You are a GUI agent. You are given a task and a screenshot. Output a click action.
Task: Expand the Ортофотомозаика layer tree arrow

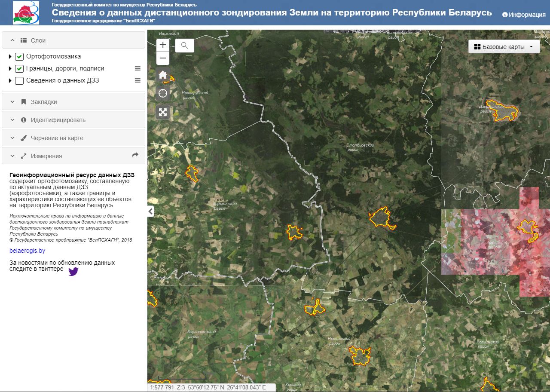(10, 57)
